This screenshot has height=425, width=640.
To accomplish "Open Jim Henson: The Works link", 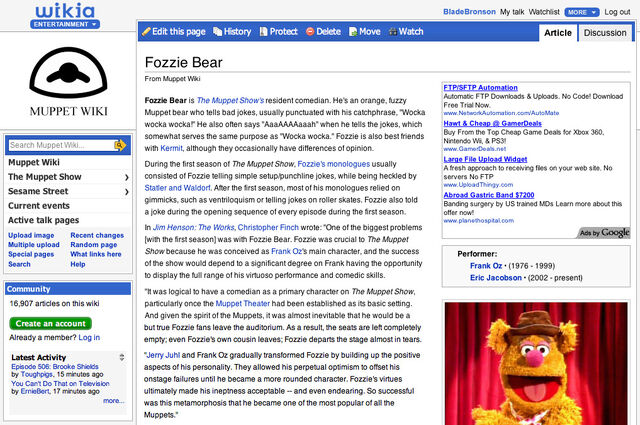I will pos(193,227).
